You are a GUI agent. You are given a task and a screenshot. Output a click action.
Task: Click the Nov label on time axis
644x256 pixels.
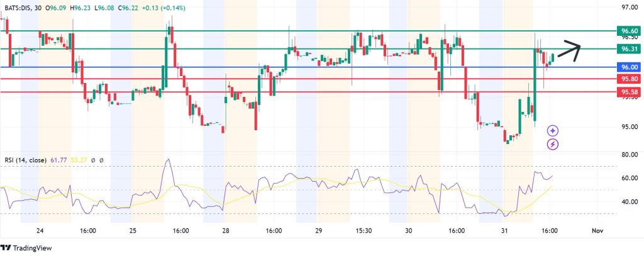click(597, 230)
